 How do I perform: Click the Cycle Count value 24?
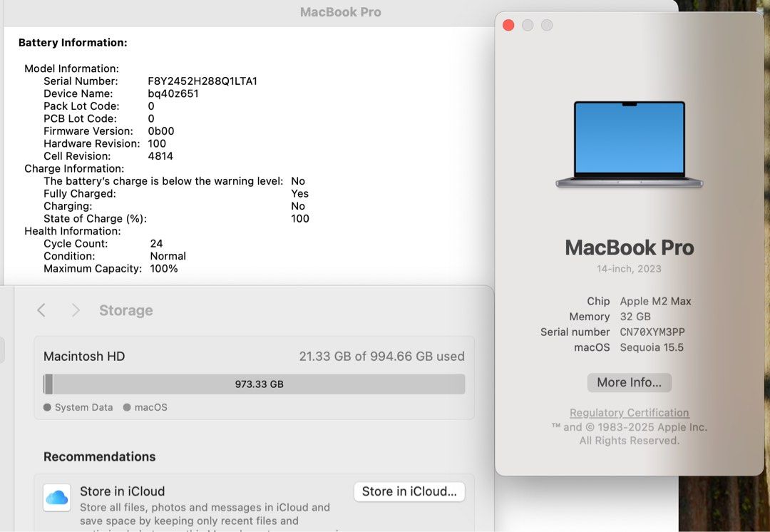point(156,244)
